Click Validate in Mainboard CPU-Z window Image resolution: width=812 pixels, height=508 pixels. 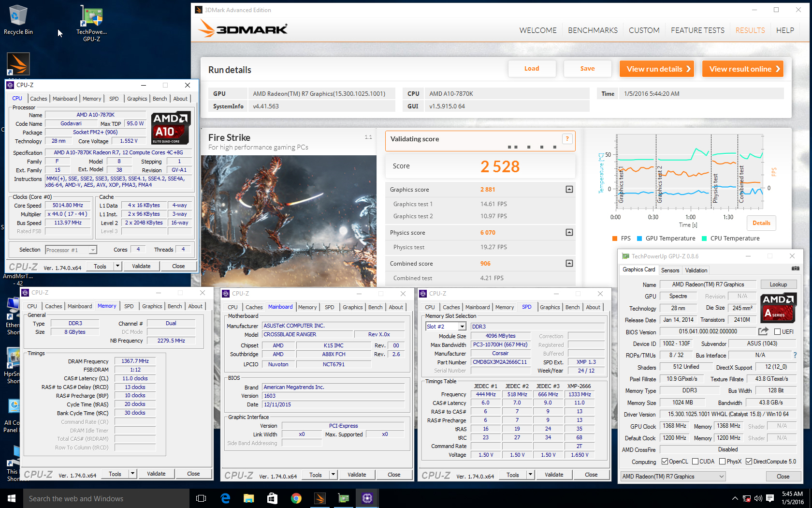(357, 475)
